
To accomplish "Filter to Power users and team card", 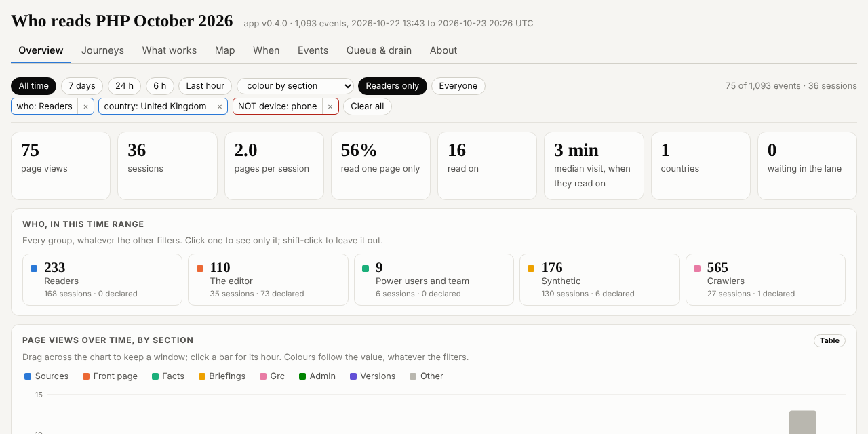I will tap(434, 280).
